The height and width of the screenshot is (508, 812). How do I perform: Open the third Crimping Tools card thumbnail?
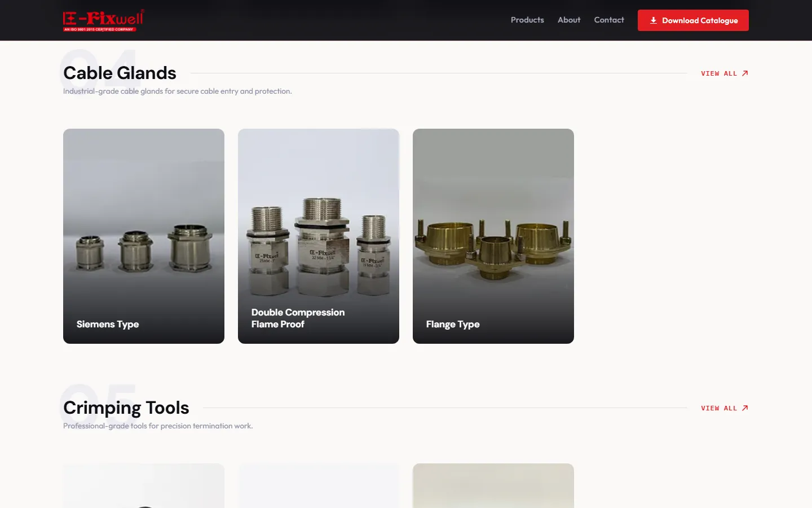pyautogui.click(x=493, y=485)
